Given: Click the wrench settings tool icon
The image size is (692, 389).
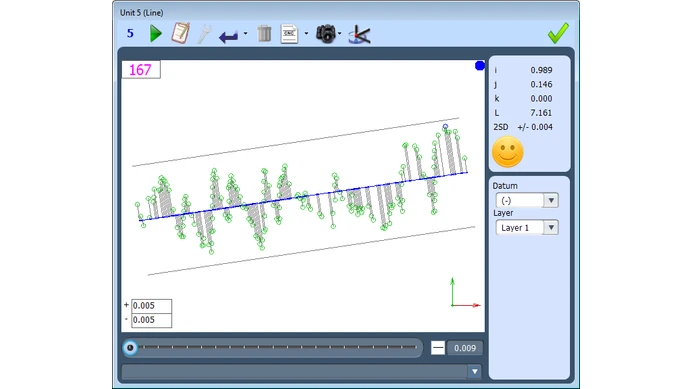Looking at the screenshot, I should click(203, 34).
